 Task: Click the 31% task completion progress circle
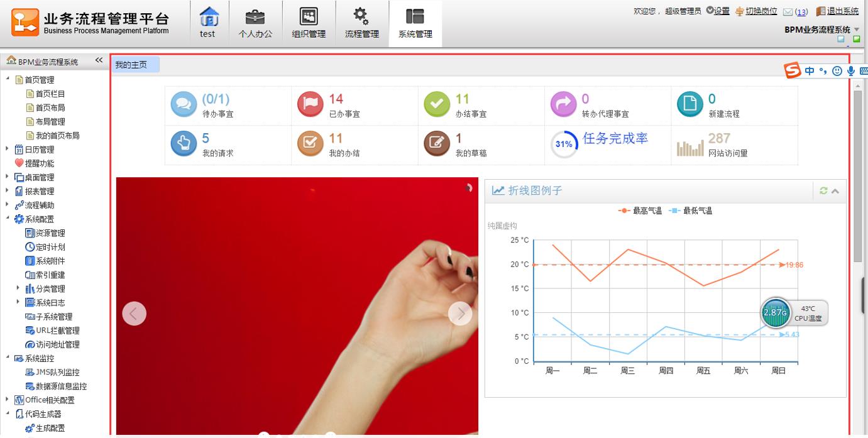564,145
